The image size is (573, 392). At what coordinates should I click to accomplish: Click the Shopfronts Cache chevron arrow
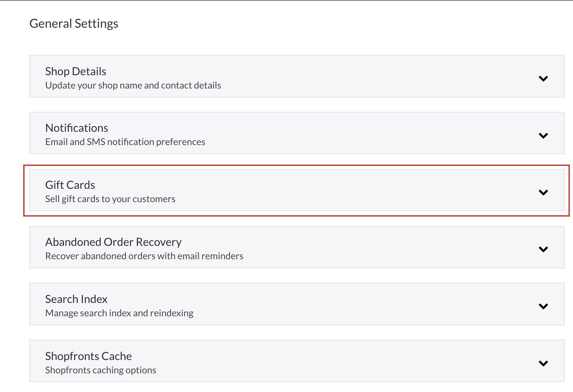click(543, 363)
